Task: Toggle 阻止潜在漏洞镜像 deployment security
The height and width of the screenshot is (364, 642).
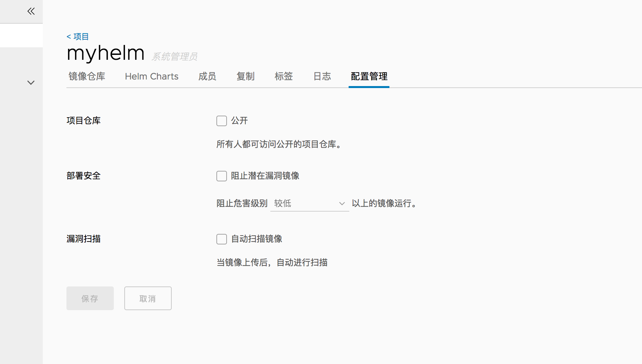Action: (221, 176)
